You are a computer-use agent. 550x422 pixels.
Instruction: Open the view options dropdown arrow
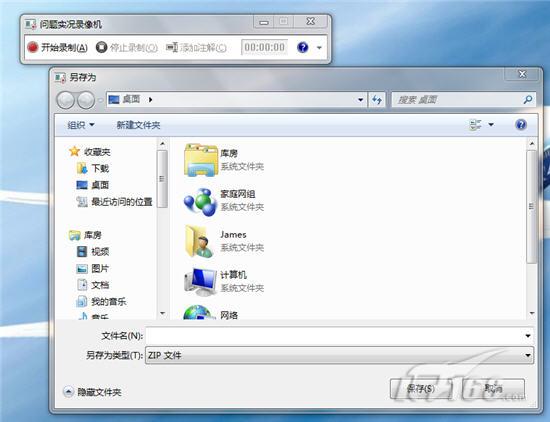(491, 125)
